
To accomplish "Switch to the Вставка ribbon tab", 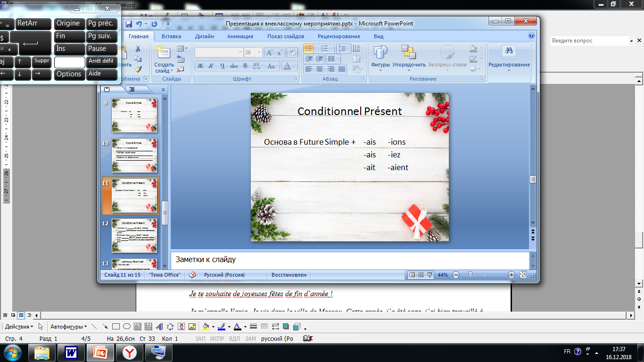I will tap(171, 36).
